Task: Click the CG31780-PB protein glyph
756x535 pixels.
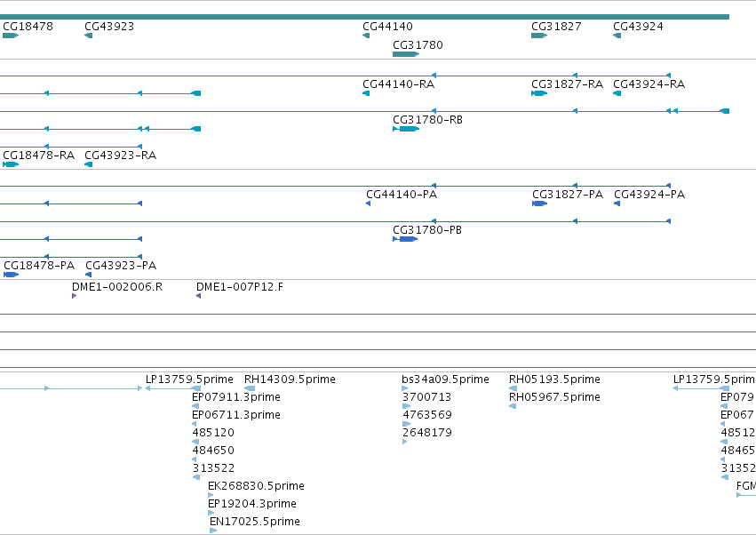Action: [x=405, y=239]
